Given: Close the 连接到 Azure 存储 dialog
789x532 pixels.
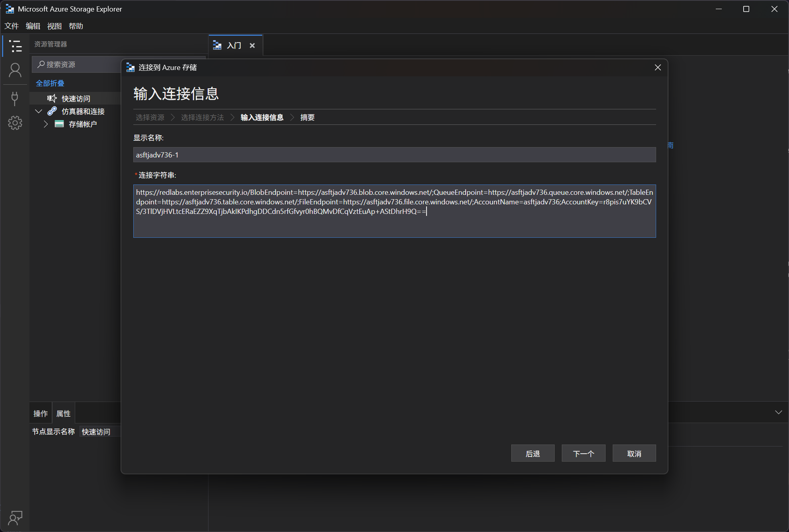Looking at the screenshot, I should 658,68.
